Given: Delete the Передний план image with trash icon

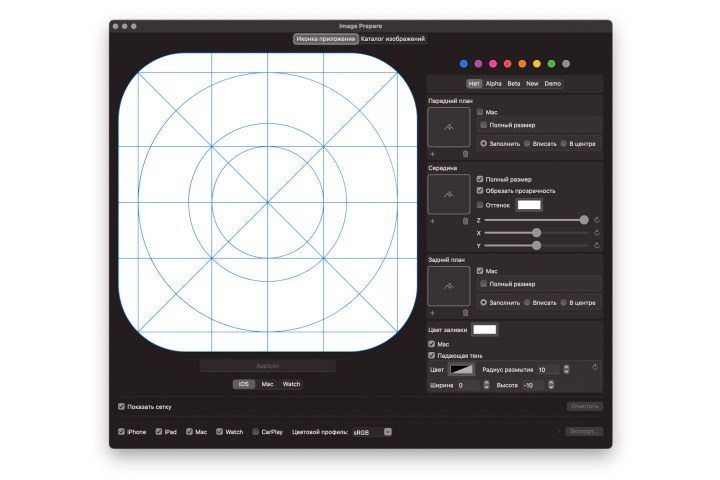Looking at the screenshot, I should click(x=465, y=154).
